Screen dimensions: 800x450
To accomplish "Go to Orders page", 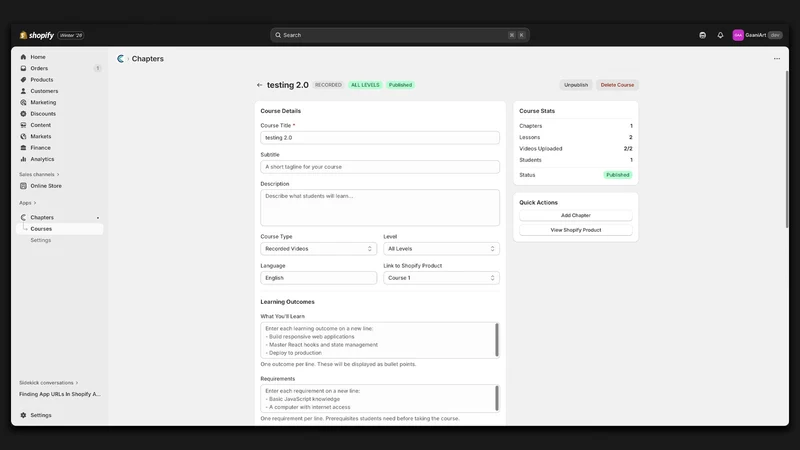I will tap(39, 68).
